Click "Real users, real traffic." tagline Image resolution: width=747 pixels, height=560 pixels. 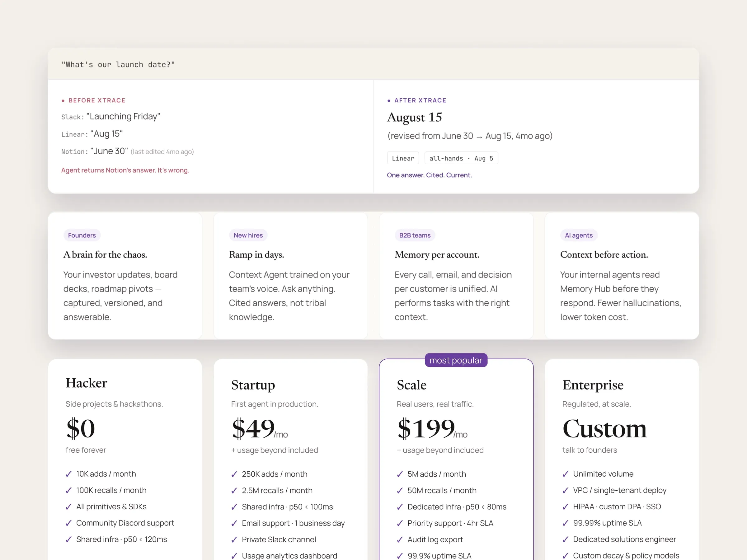(435, 404)
